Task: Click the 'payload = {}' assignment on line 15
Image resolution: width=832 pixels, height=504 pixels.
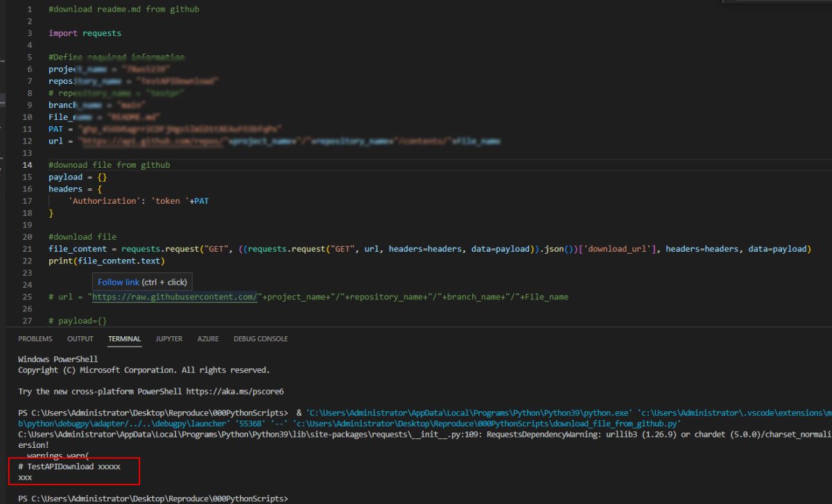Action: pyautogui.click(x=78, y=177)
